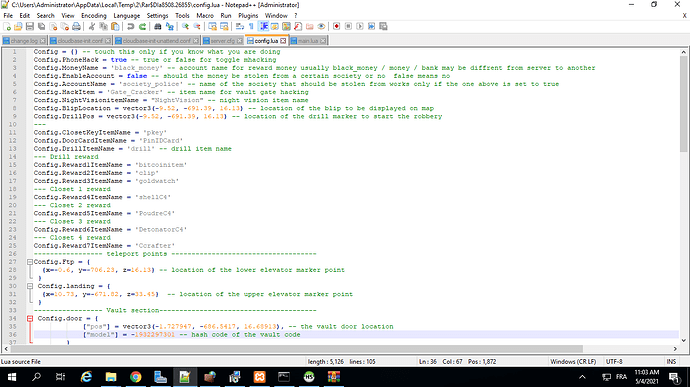690x387 pixels.
Task: Click the Open file folder icon
Action: (x=18, y=26)
